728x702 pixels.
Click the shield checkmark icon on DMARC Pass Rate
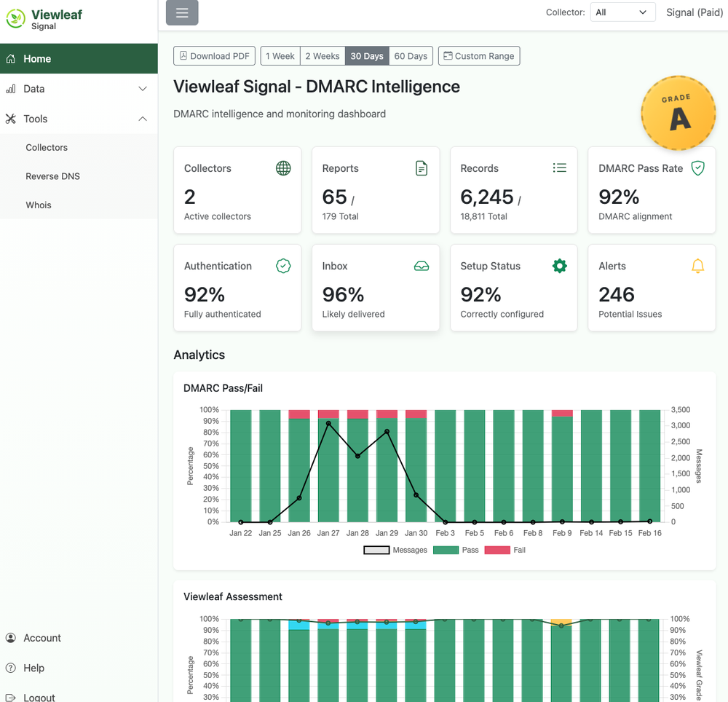698,167
